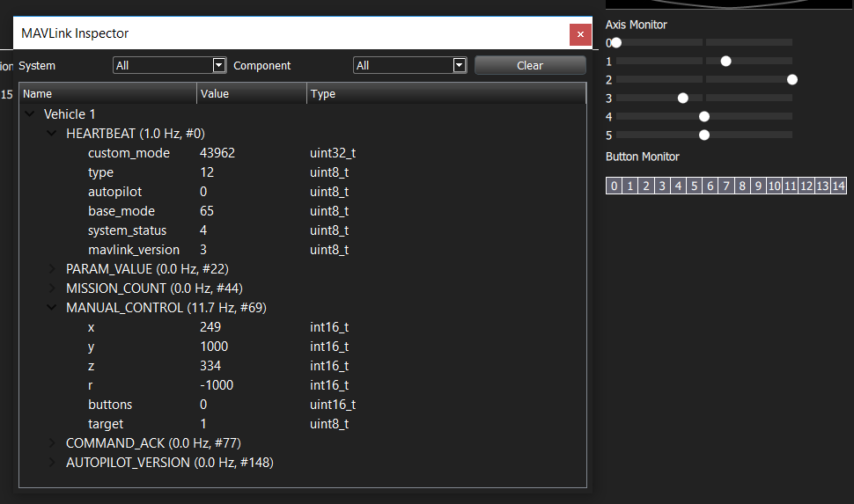Screen dimensions: 854x504
Task: Click button monitor indicator 1
Action: point(630,186)
